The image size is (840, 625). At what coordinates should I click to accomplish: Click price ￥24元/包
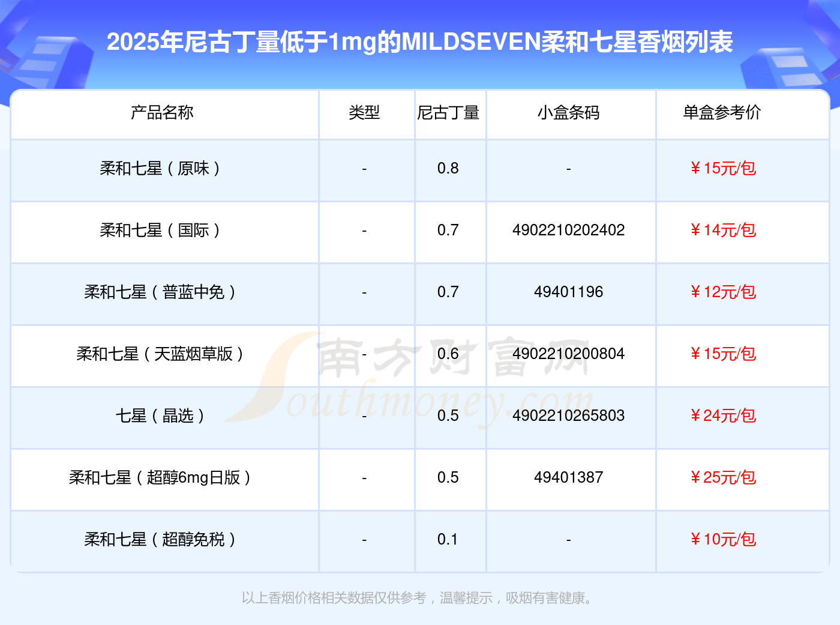[x=722, y=415]
